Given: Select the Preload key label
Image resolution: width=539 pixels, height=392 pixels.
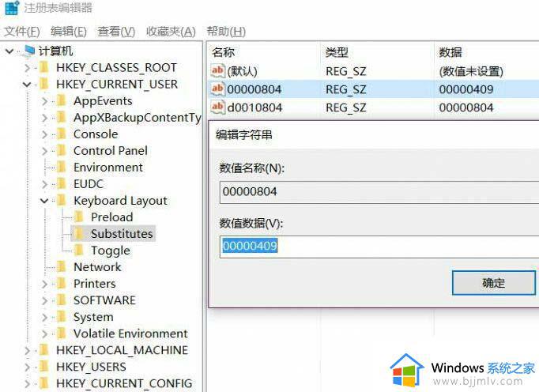Looking at the screenshot, I should [x=112, y=217].
